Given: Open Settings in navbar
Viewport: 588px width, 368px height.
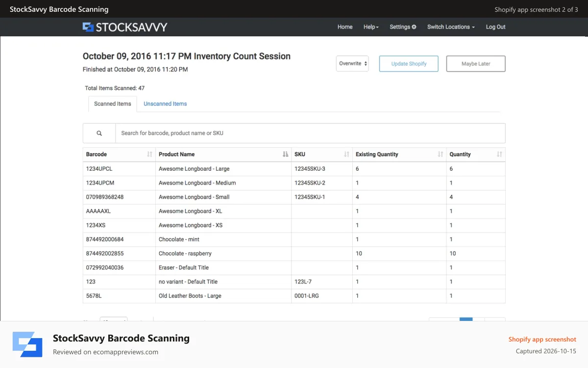Looking at the screenshot, I should (403, 27).
